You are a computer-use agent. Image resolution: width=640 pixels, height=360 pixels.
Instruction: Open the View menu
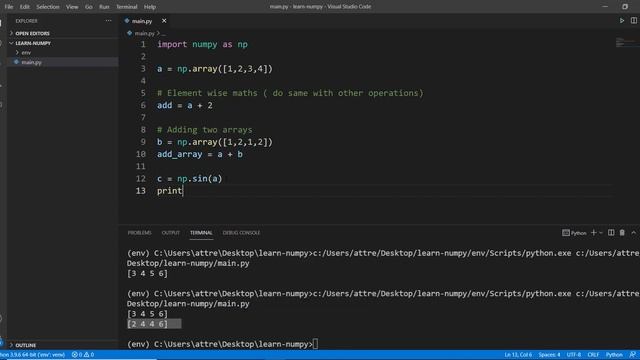[72, 7]
